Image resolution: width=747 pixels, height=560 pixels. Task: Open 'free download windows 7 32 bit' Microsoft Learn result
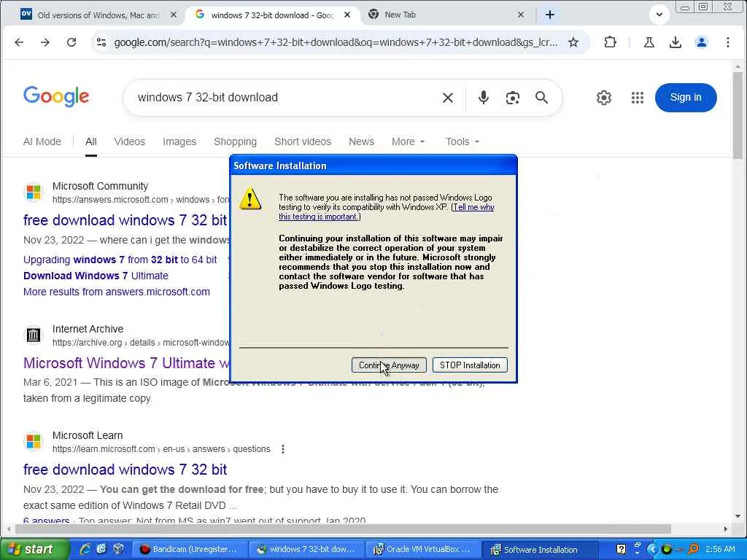(125, 470)
